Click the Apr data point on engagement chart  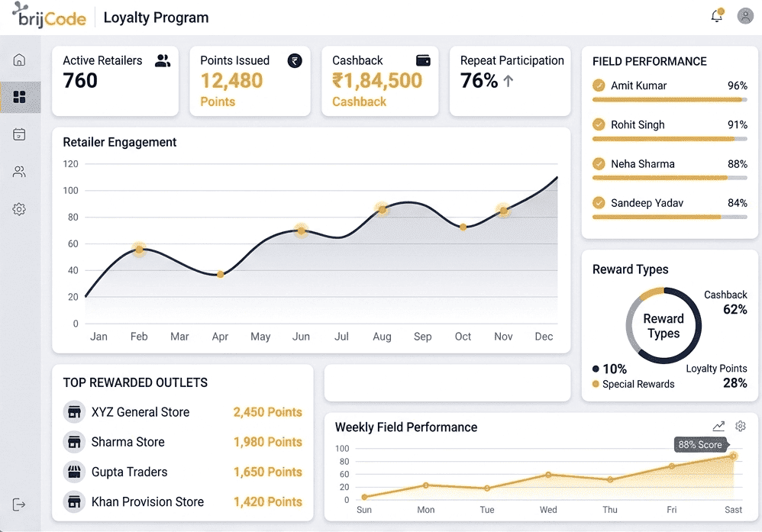pos(220,275)
